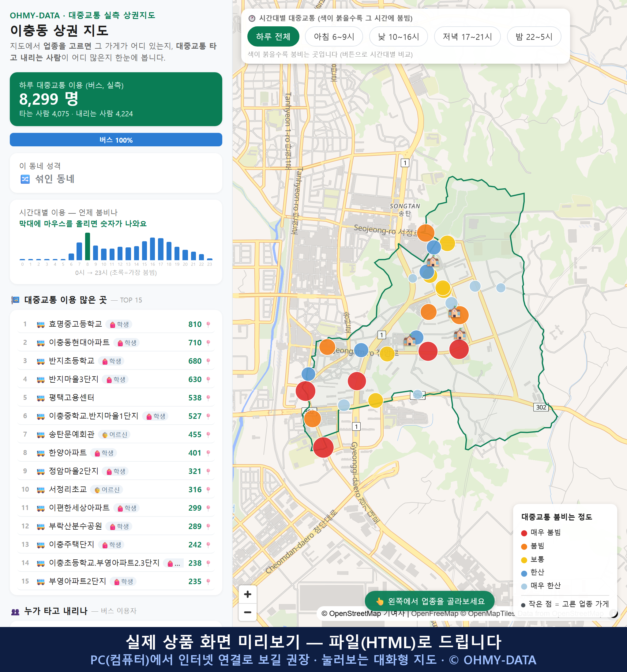627x672 pixels.
Task: Click the bus stop icon beside 대중교통 이용 많은 곳
Action: click(15, 300)
